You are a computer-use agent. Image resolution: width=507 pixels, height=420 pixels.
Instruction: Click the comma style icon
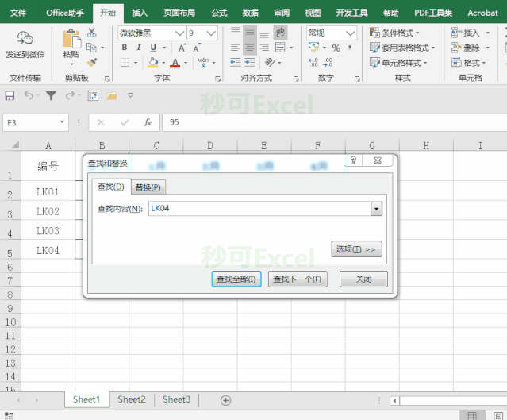click(350, 48)
